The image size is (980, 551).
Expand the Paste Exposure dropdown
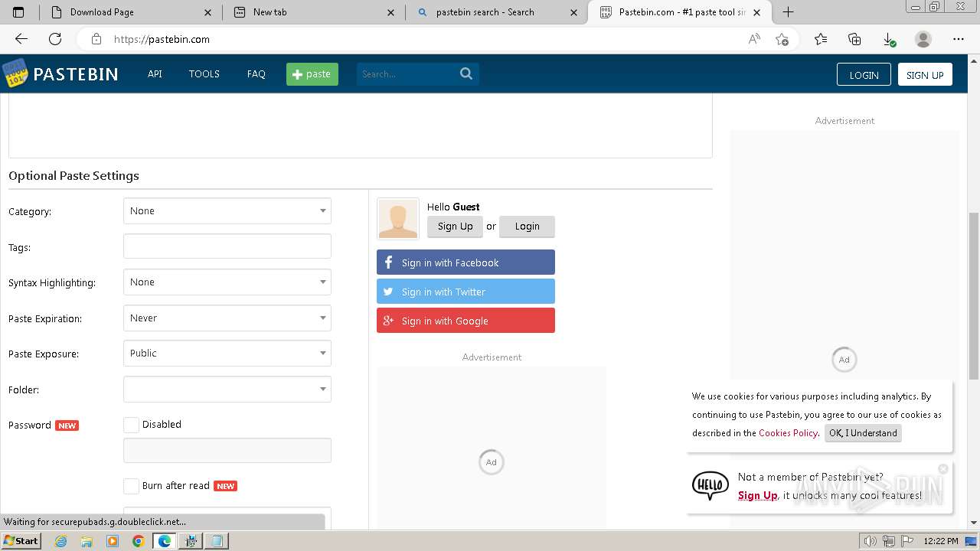pyautogui.click(x=227, y=353)
